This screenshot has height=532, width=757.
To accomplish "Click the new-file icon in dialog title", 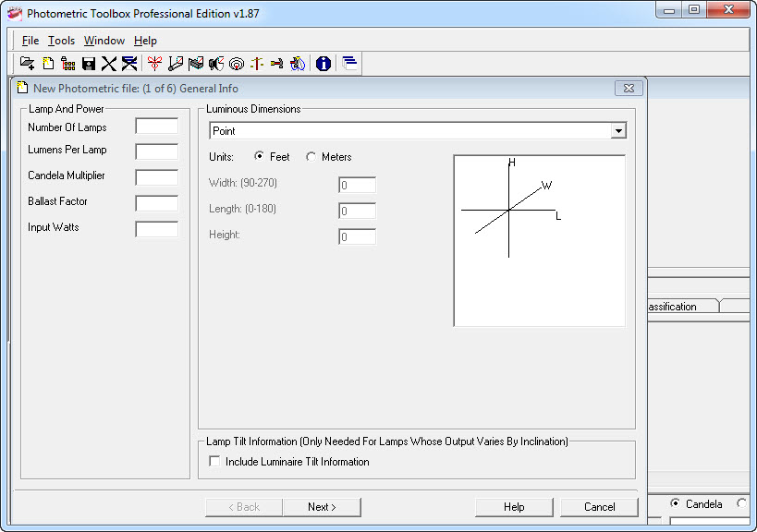I will [22, 88].
